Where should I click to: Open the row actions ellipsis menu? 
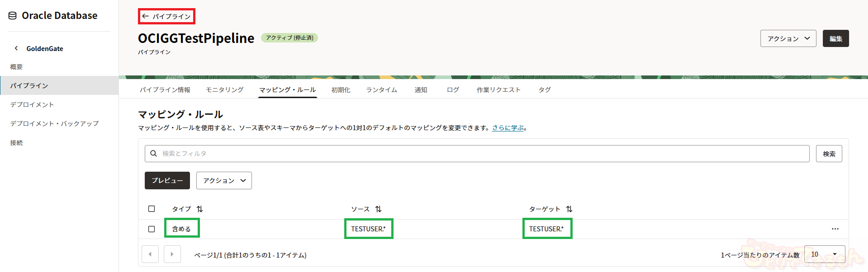click(835, 229)
